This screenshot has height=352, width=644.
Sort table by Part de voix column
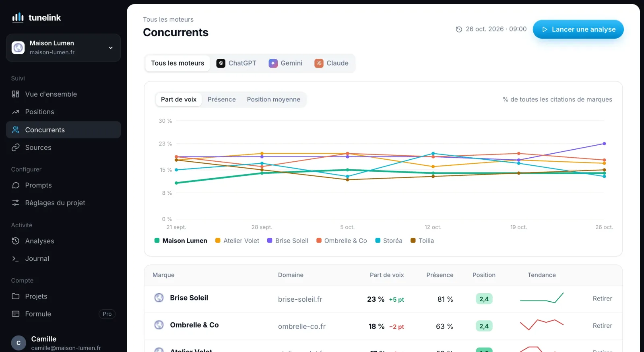pos(387,275)
